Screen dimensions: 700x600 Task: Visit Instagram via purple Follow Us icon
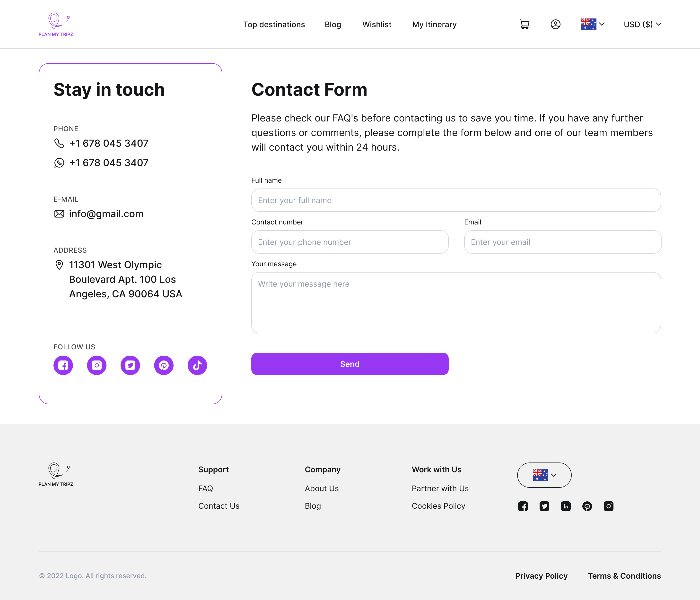[x=97, y=365]
